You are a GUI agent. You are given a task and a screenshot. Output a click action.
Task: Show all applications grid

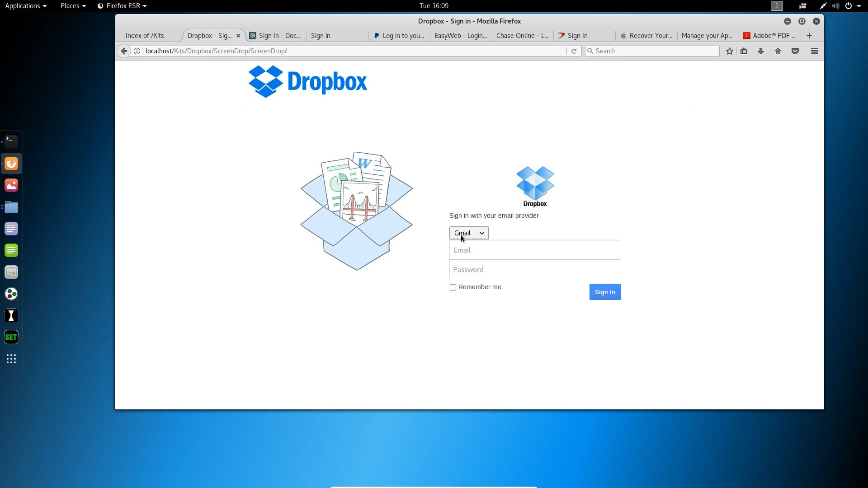pyautogui.click(x=11, y=359)
